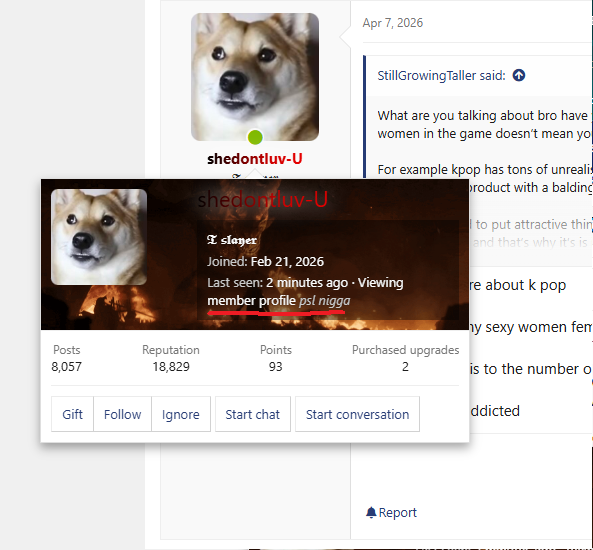Click the shedontluv-U name in popup header
The image size is (593, 550).
pyautogui.click(x=262, y=199)
